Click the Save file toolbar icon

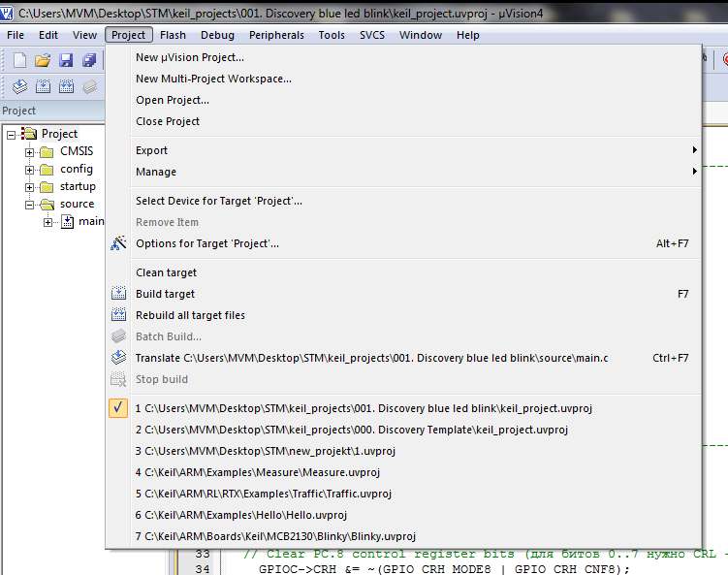click(66, 60)
